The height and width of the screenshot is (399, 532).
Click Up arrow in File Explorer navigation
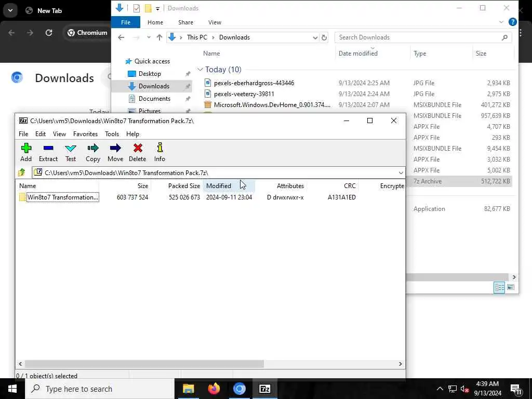coord(159,37)
